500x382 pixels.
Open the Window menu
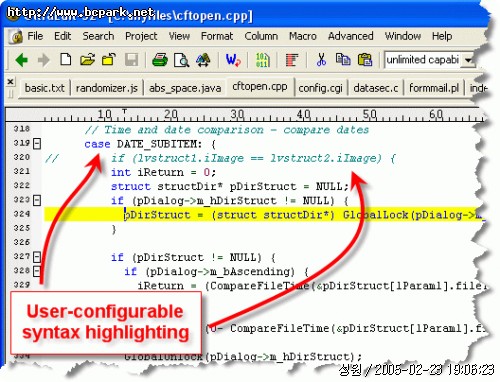click(x=403, y=36)
